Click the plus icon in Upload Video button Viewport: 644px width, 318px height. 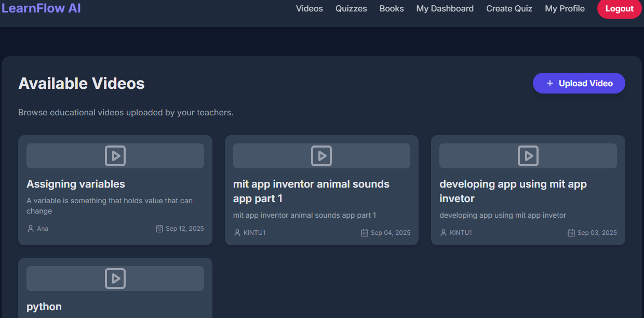point(550,83)
